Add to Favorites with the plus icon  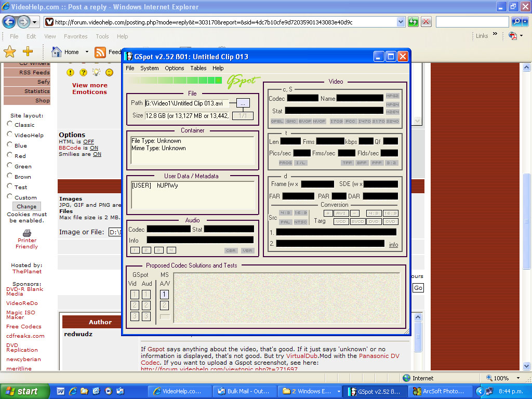28,51
